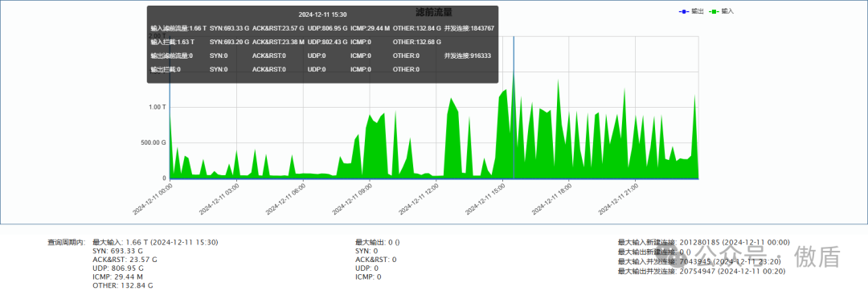Click the 查询周期内 label
This screenshot has height=291, width=868.
point(67,242)
